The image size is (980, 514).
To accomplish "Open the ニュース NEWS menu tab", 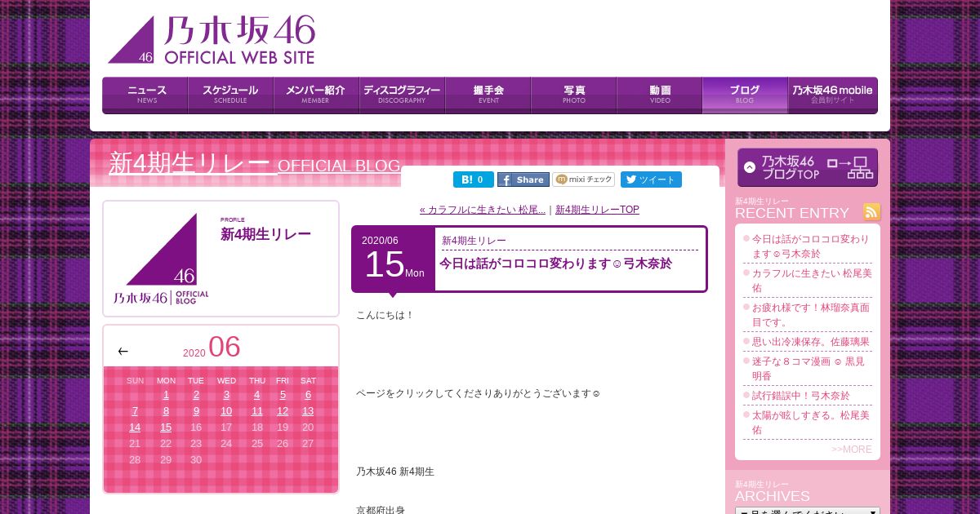I will point(145,95).
